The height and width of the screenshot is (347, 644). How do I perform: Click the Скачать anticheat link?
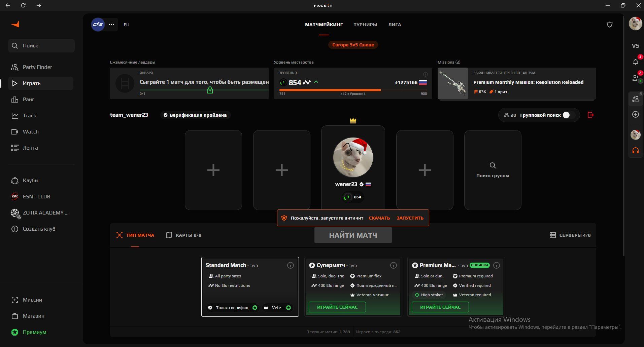379,218
